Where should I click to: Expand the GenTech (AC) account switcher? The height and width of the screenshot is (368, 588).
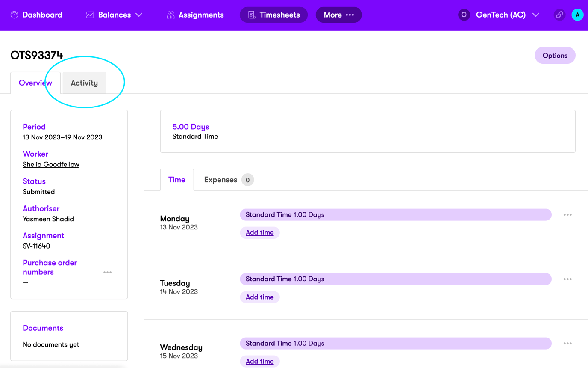pyautogui.click(x=535, y=15)
